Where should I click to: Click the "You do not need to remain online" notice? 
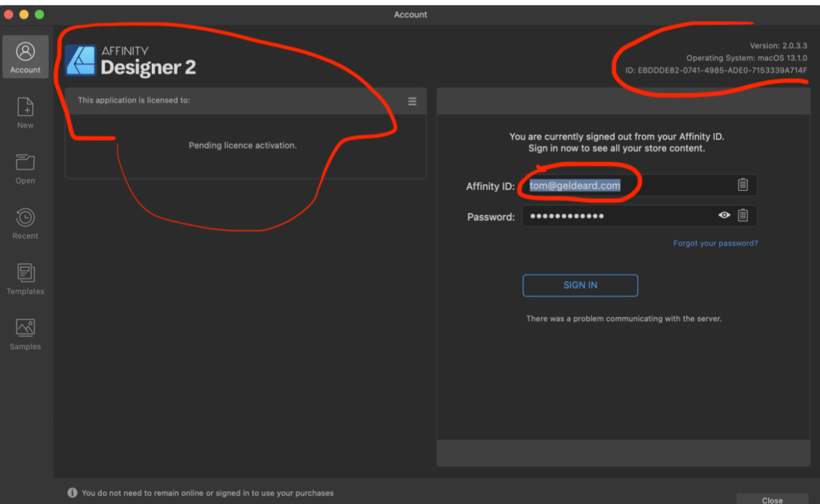[x=208, y=493]
